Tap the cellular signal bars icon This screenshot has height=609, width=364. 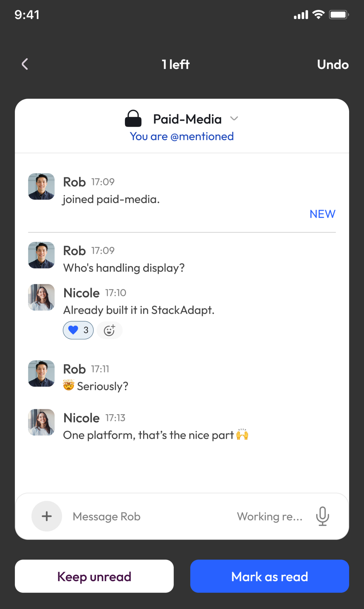pos(301,15)
